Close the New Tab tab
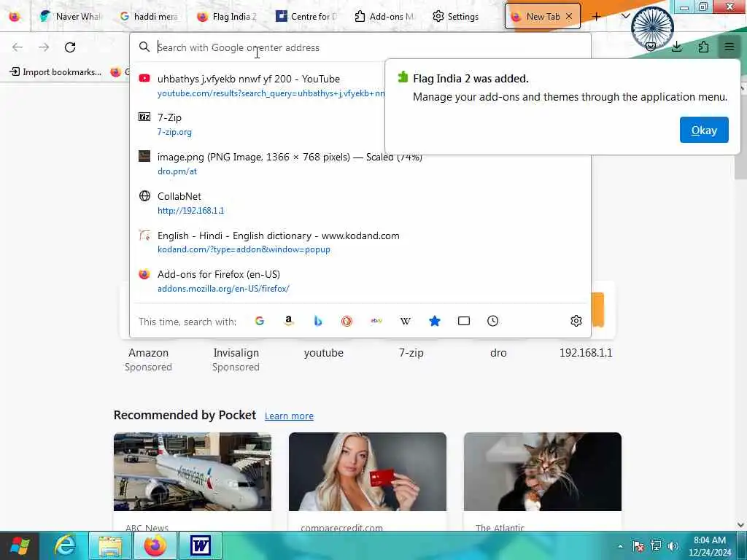The width and height of the screenshot is (747, 560). pos(569,16)
